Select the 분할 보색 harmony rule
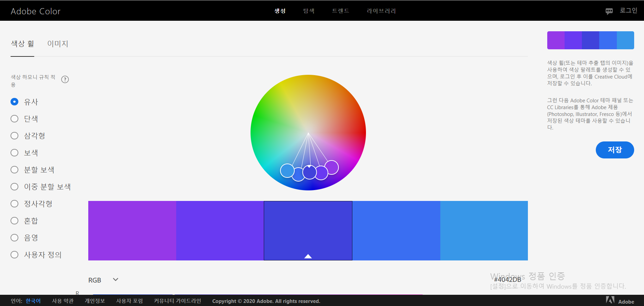This screenshot has width=644, height=306. 33,170
